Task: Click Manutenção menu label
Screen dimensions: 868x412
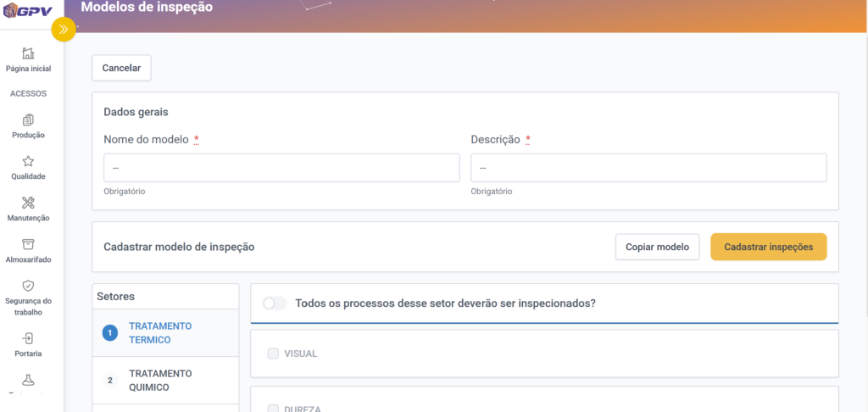Action: tap(28, 218)
